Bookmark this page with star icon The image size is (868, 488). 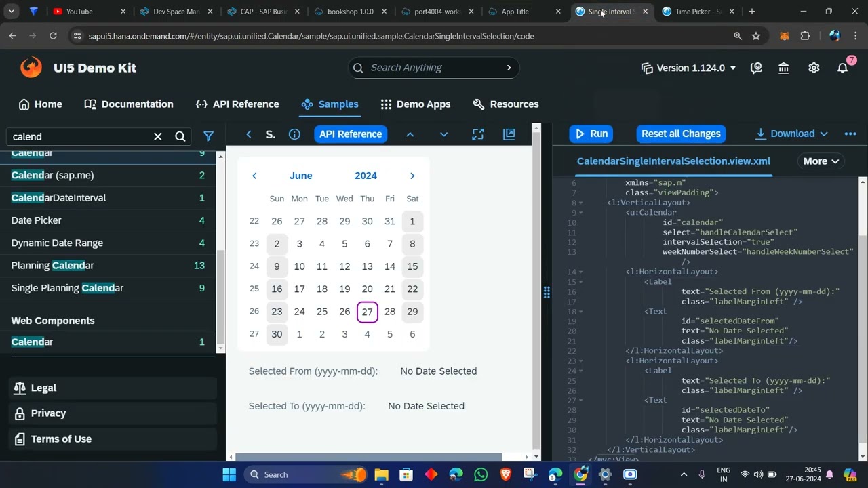756,36
